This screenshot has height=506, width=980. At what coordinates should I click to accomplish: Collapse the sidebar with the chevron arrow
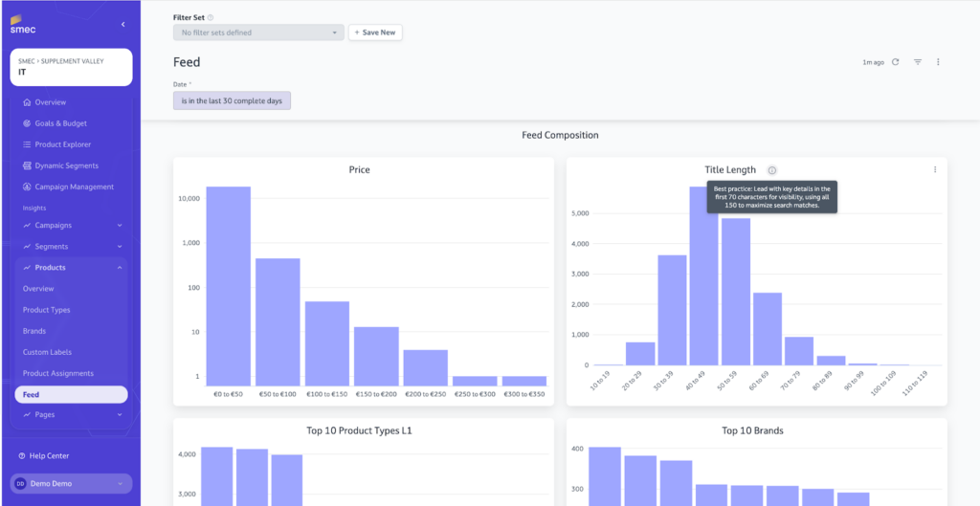pyautogui.click(x=122, y=24)
